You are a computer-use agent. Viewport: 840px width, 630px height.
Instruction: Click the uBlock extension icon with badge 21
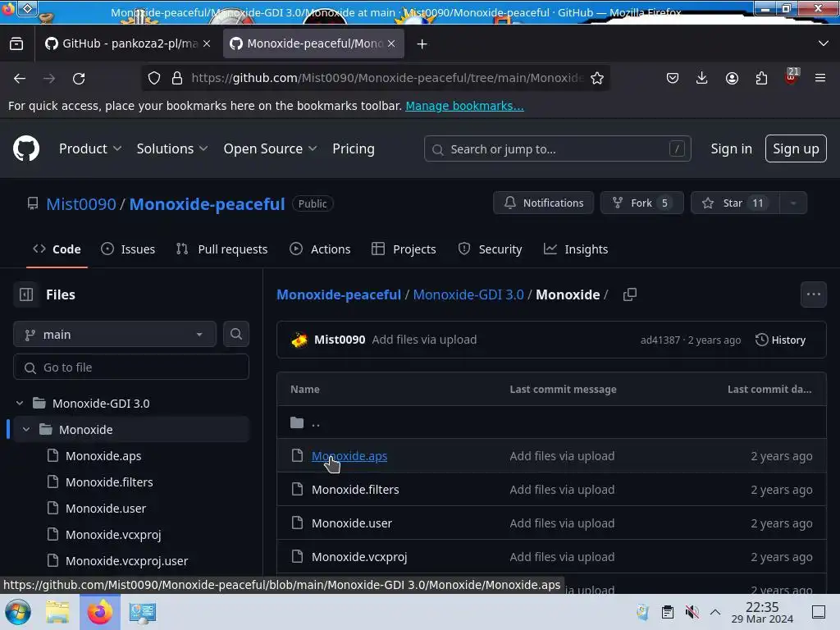click(792, 76)
